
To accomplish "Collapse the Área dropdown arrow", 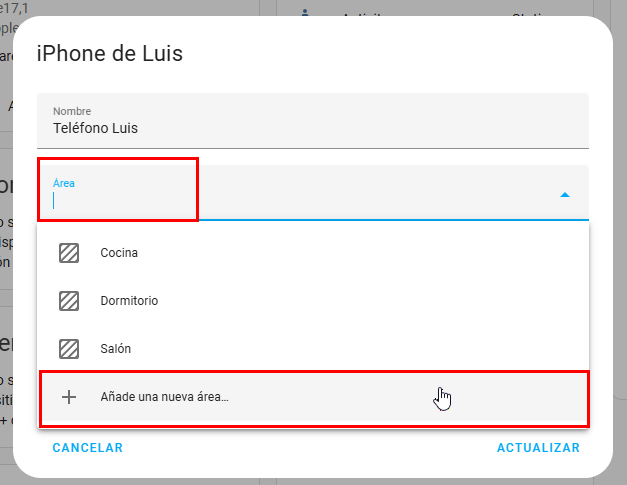I will pos(565,194).
